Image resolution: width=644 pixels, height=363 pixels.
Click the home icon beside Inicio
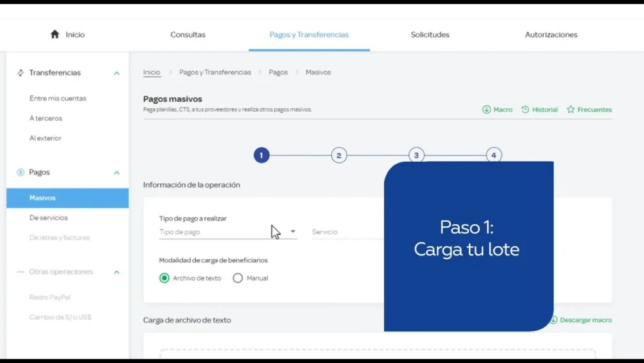click(55, 34)
